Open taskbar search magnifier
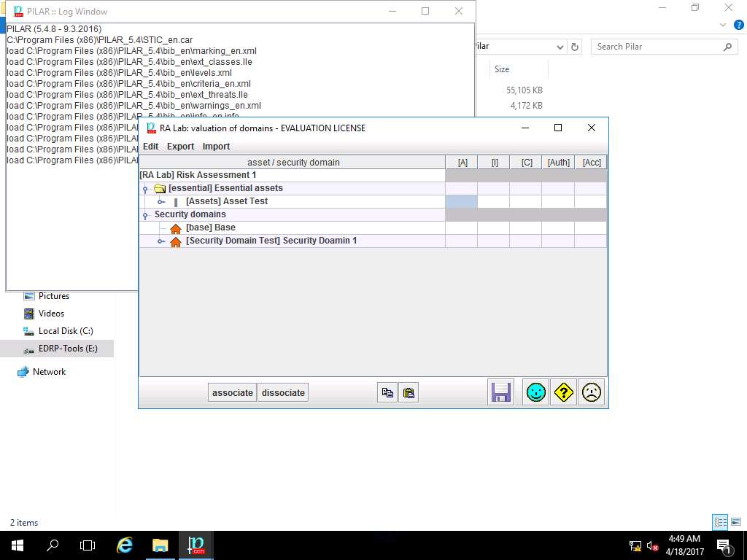Viewport: 747px width, 560px height. 53,545
